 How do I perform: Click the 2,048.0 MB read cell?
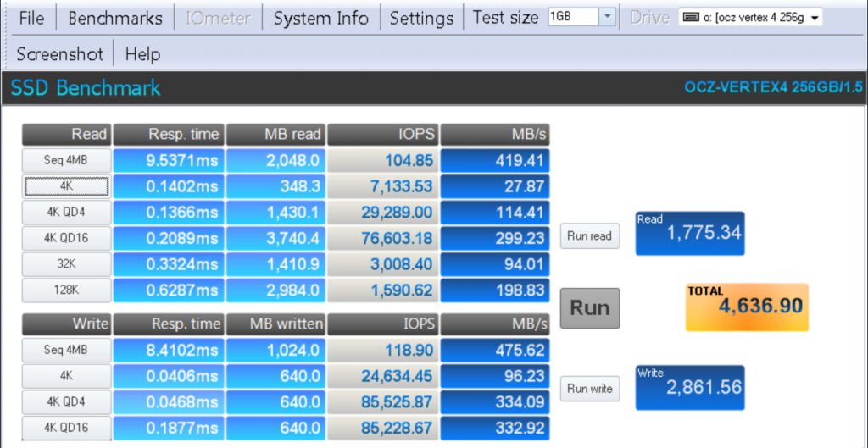click(x=275, y=161)
